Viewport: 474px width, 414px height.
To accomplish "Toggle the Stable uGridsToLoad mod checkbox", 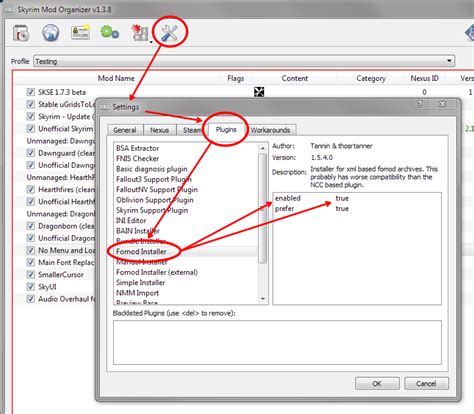I will pos(30,104).
